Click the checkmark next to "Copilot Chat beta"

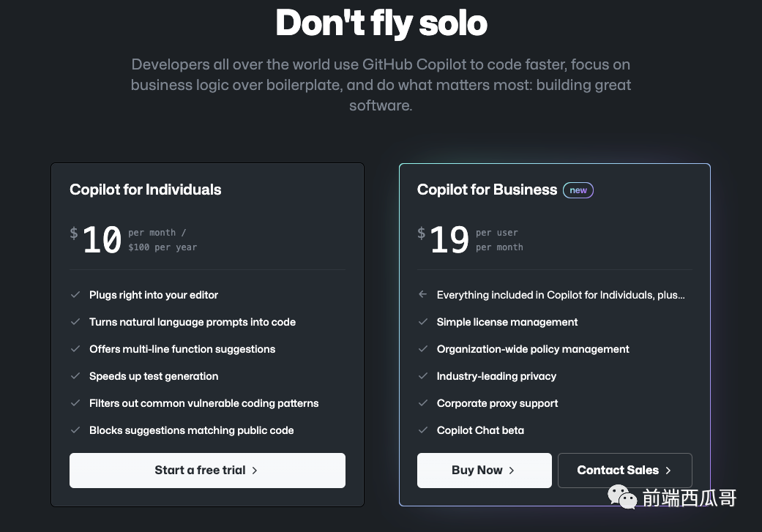pos(423,430)
